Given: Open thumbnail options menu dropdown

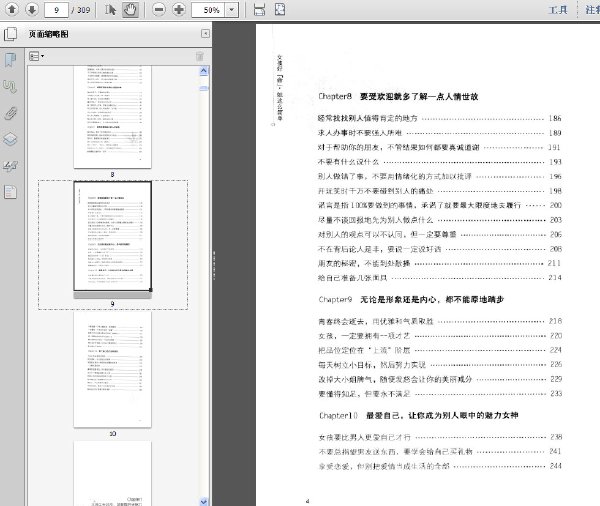Looking at the screenshot, I should 37,56.
